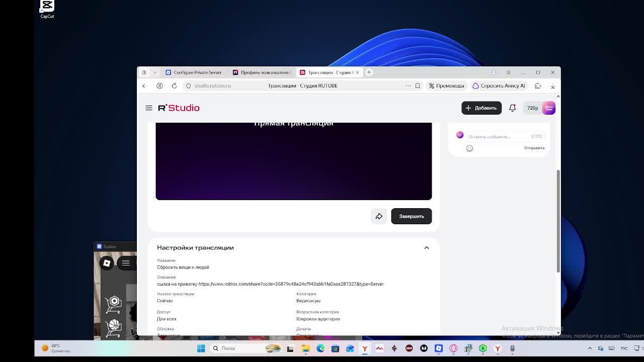This screenshot has width=644, height=362.
Task: Open the tab list dropdown arrow
Action: (x=155, y=72)
